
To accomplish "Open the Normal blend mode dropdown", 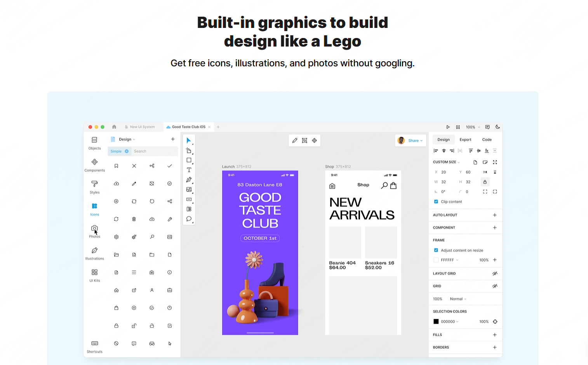I will pos(458,299).
